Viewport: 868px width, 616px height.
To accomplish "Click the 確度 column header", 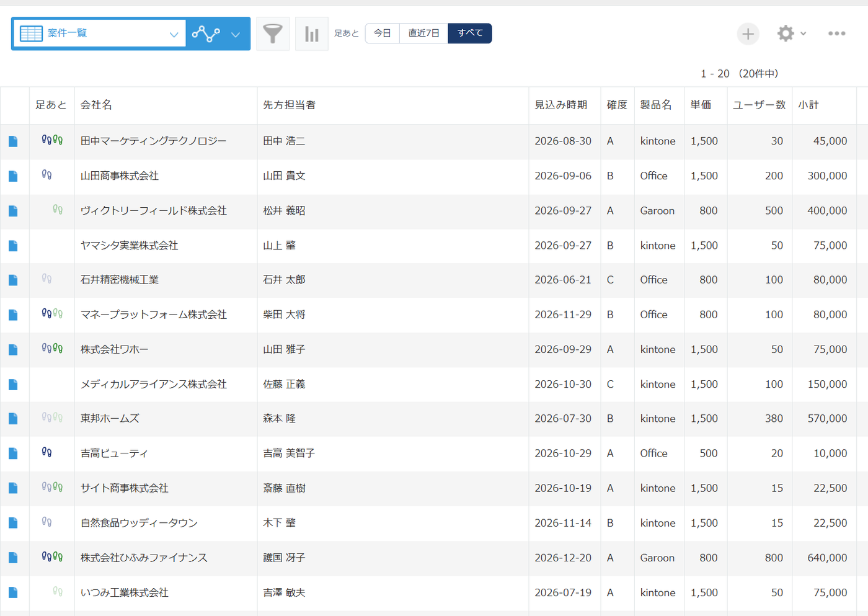I will click(617, 105).
